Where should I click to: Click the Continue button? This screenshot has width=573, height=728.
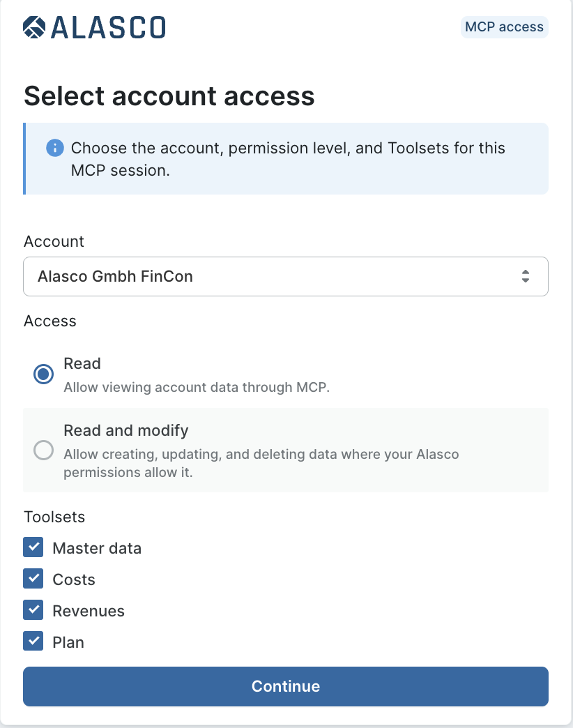286,686
